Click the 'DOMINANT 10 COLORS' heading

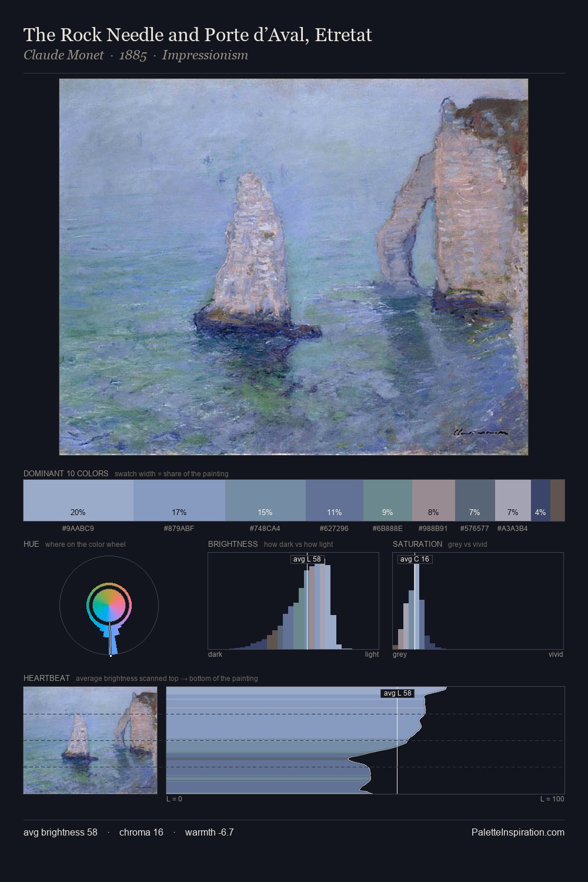pyautogui.click(x=66, y=473)
